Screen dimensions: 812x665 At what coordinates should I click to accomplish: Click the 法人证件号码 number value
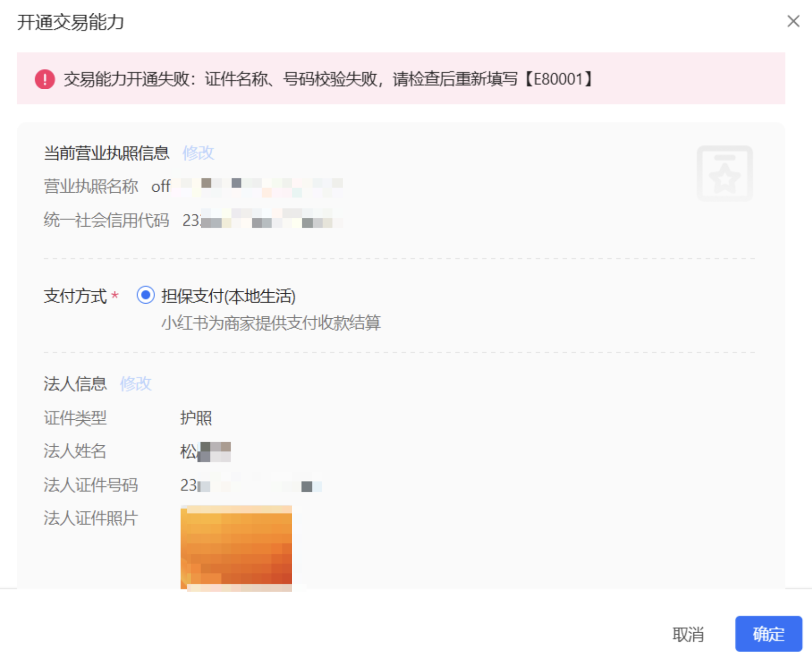(x=250, y=485)
